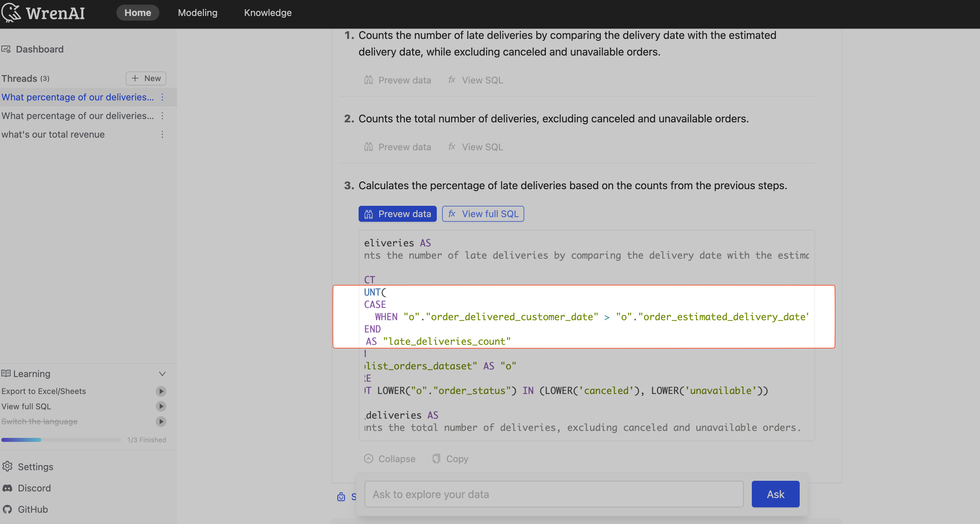Image resolution: width=980 pixels, height=524 pixels.
Task: Collapse the Learning section chevron
Action: [162, 374]
